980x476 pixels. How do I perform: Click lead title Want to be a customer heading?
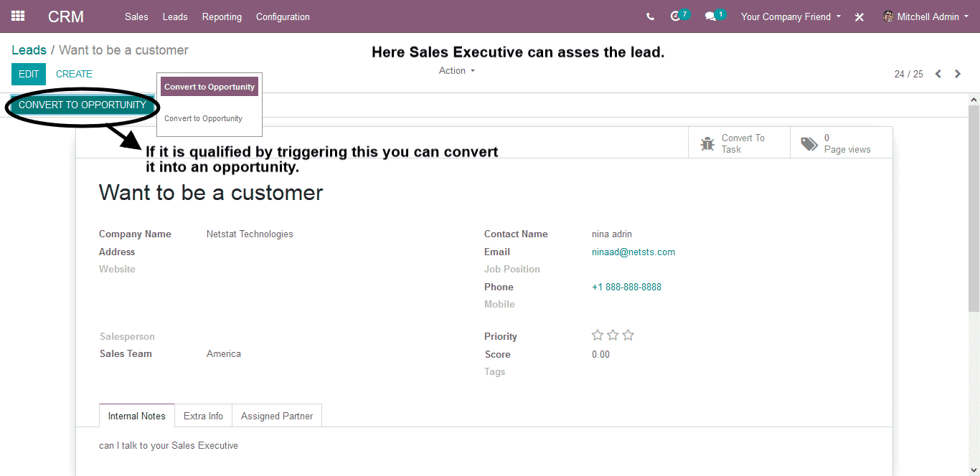[211, 192]
